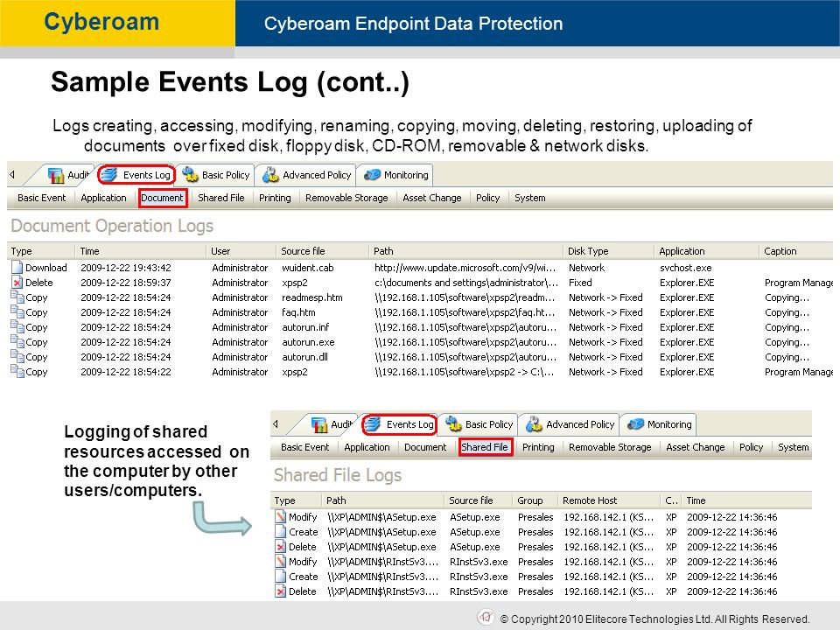840x630 pixels.
Task: Click the Copy icon for readmesp.htm row
Action: (x=17, y=297)
